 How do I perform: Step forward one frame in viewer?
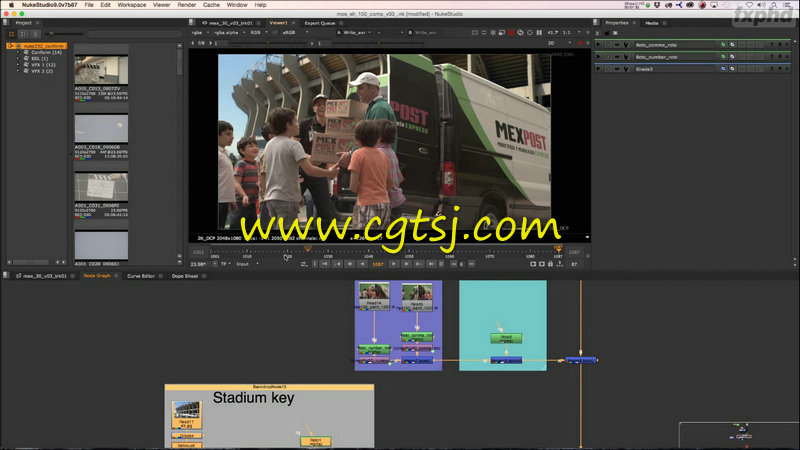coord(406,264)
